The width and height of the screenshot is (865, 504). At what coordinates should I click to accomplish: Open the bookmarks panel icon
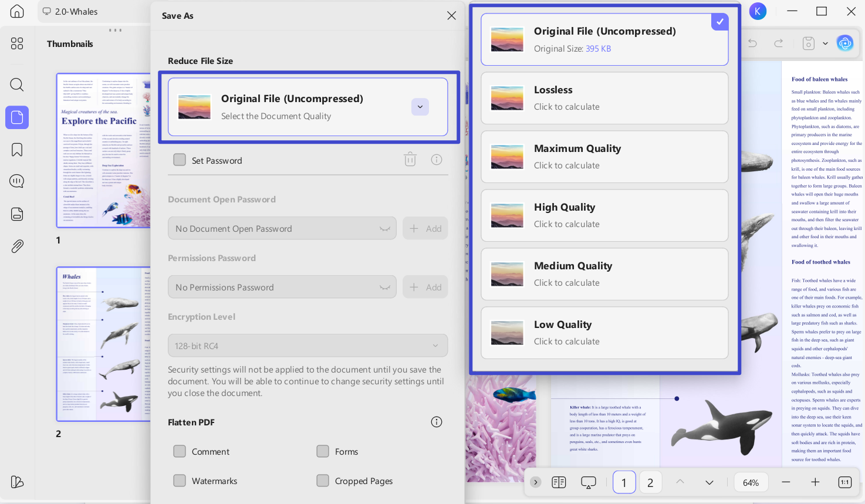pyautogui.click(x=17, y=150)
